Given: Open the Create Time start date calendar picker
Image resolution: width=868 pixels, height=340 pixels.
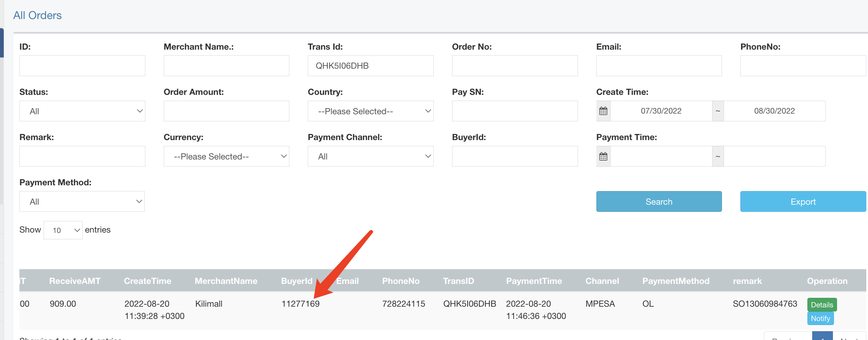Looking at the screenshot, I should pyautogui.click(x=603, y=111).
